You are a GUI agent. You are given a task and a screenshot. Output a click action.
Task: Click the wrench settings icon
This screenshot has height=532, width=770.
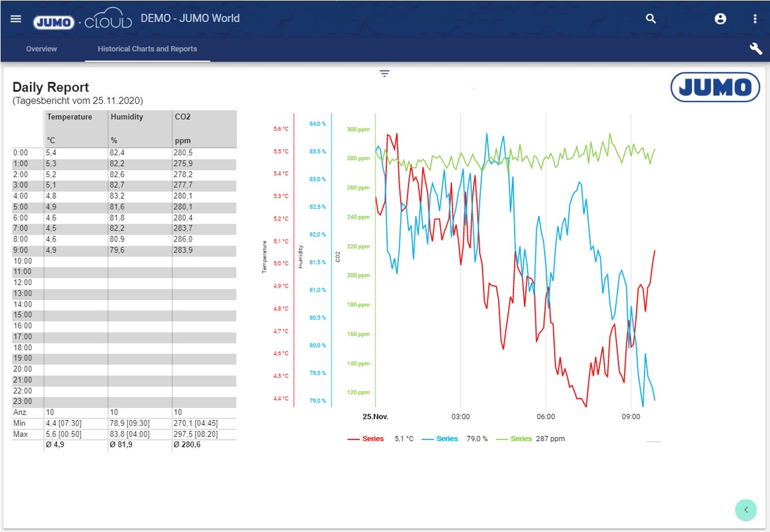(x=755, y=49)
